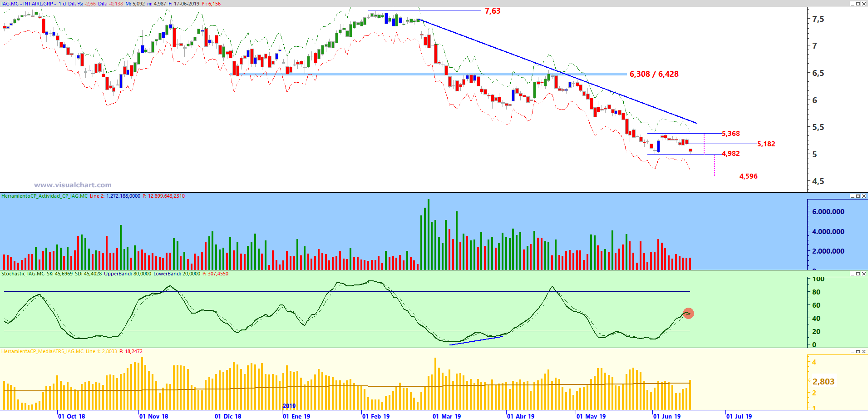
Task: Maximize the IAG.MC price chart pane
Action: pos(858,4)
